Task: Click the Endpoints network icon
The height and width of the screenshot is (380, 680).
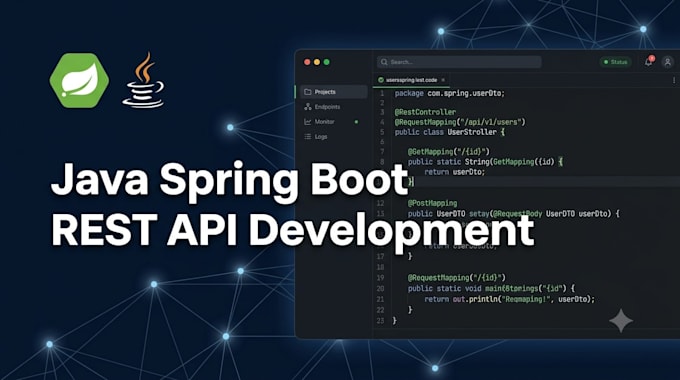Action: pyautogui.click(x=308, y=107)
